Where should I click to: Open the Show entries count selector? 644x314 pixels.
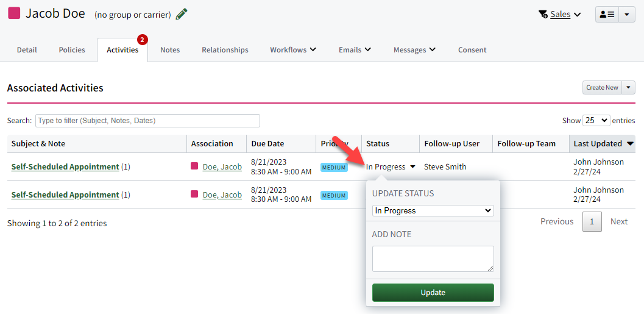click(596, 121)
